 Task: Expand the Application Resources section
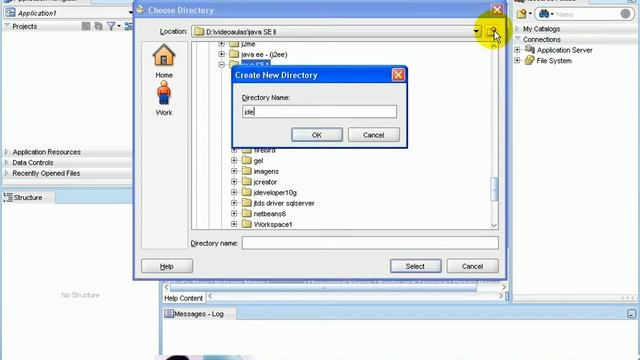click(x=7, y=152)
